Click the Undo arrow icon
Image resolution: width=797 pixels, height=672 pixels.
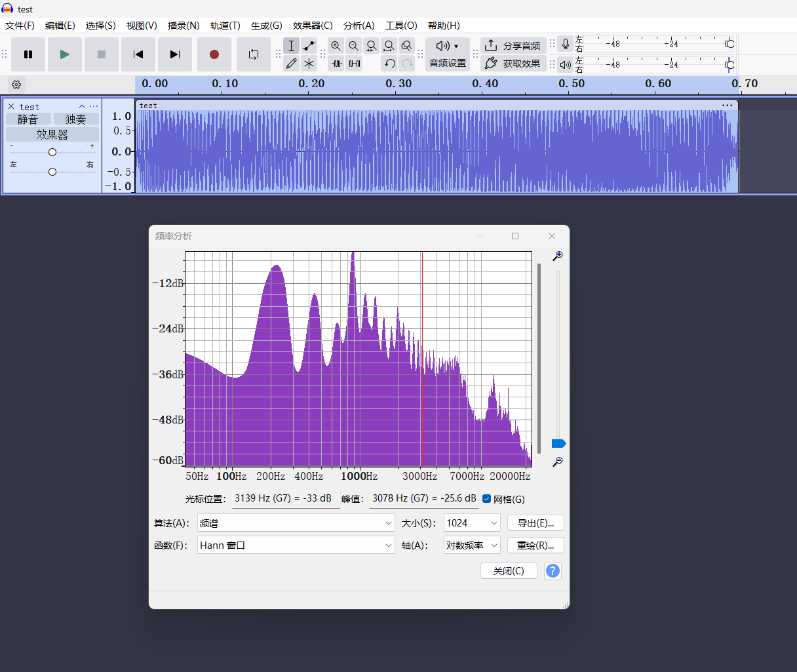[390, 64]
